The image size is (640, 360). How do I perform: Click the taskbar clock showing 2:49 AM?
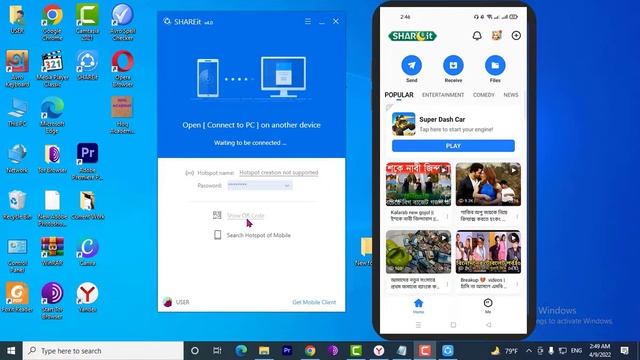point(600,351)
